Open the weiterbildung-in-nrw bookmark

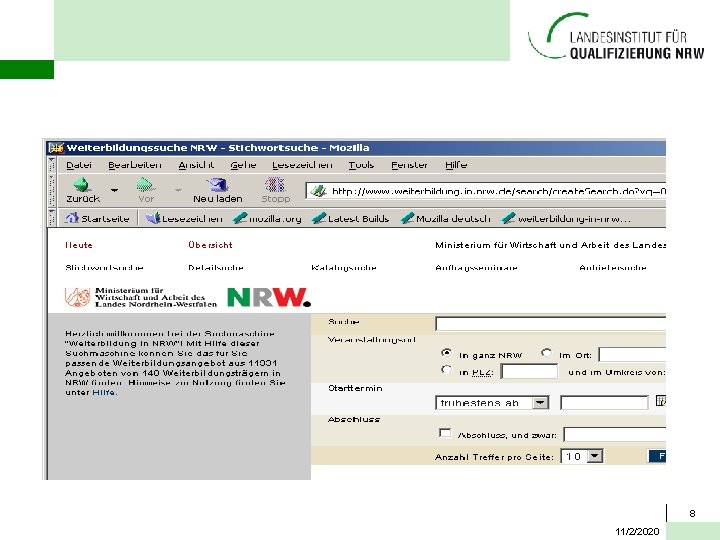coord(566,219)
